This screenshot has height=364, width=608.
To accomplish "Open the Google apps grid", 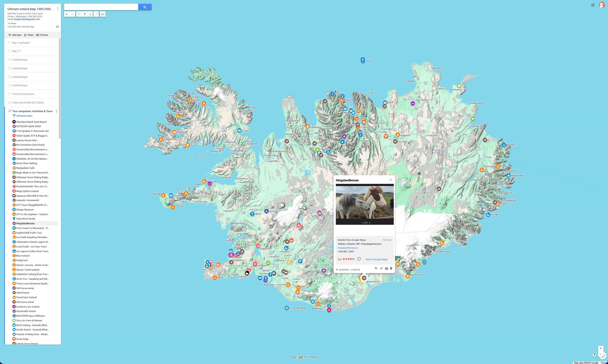I will pos(593,5).
